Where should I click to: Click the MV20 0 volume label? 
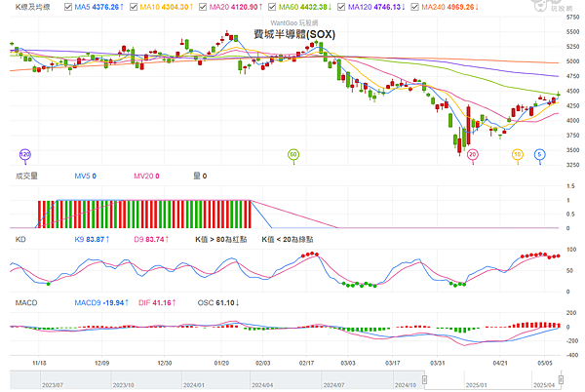pos(146,176)
